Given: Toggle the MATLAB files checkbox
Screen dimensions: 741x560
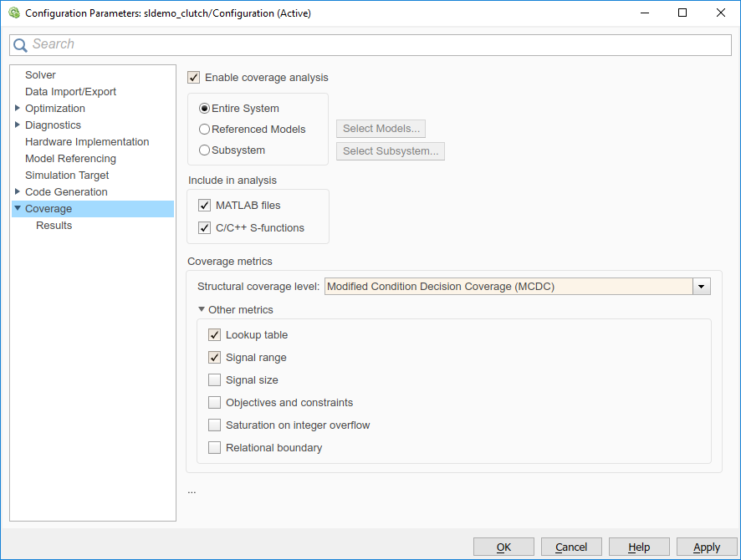Looking at the screenshot, I should pos(205,206).
